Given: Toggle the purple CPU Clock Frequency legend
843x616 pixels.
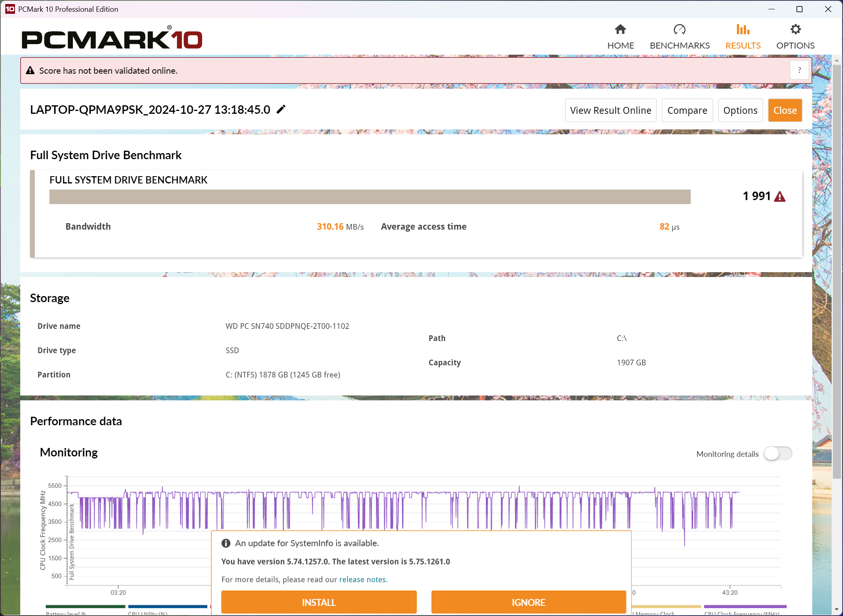Looking at the screenshot, I should point(745,607).
